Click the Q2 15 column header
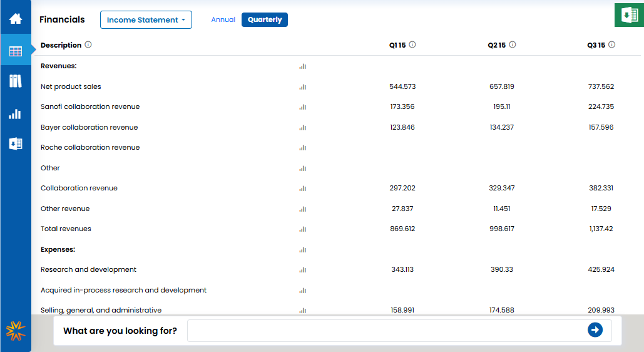 click(x=496, y=45)
